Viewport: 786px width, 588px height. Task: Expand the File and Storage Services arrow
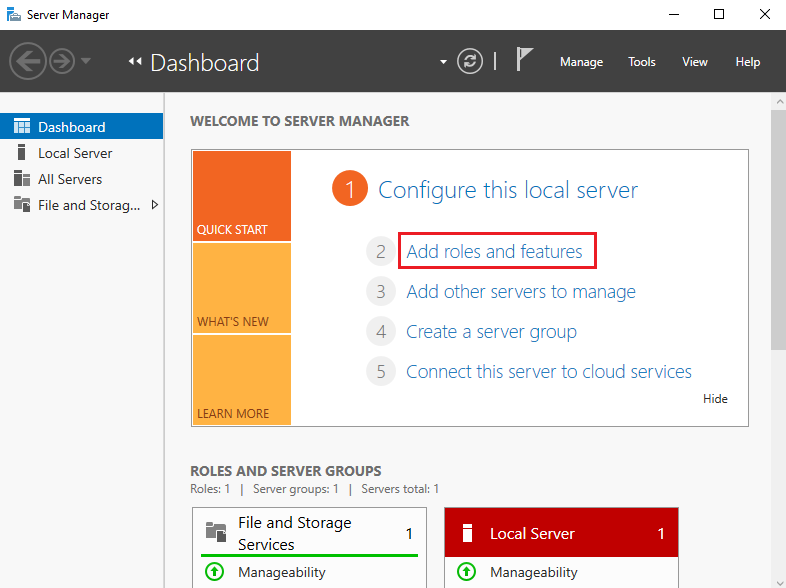(x=154, y=205)
